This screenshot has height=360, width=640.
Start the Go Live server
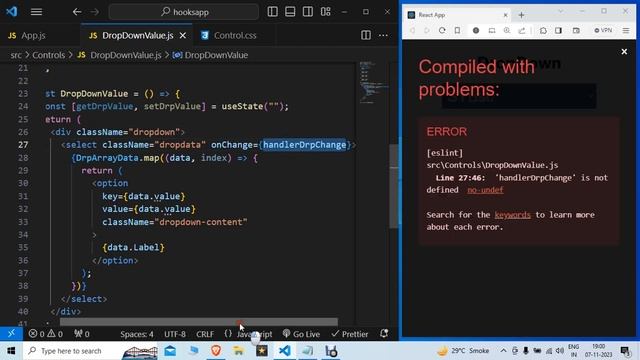tap(301, 334)
